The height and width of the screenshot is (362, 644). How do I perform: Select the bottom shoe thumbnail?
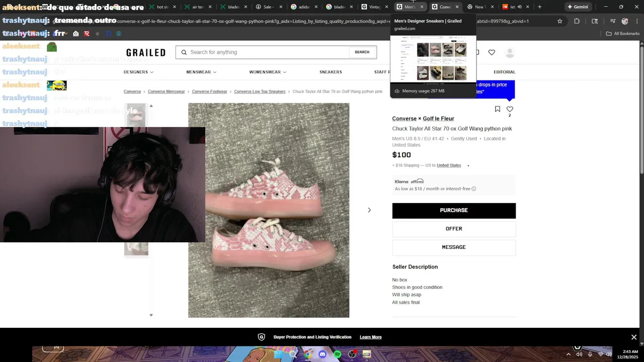tap(136, 248)
